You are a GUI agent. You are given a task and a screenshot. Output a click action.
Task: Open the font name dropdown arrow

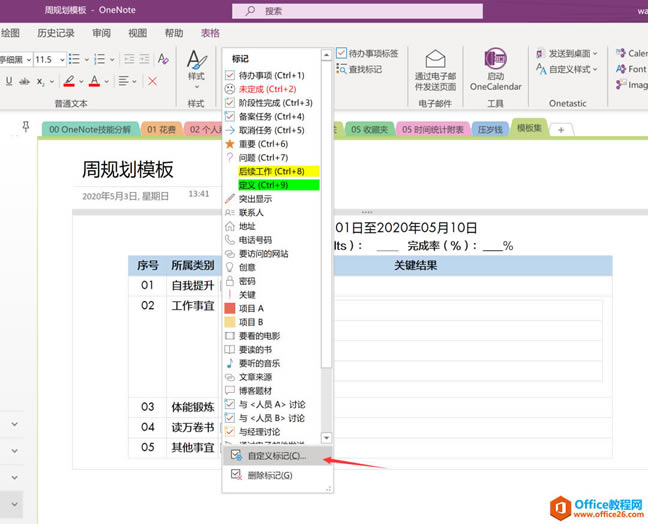(x=29, y=60)
